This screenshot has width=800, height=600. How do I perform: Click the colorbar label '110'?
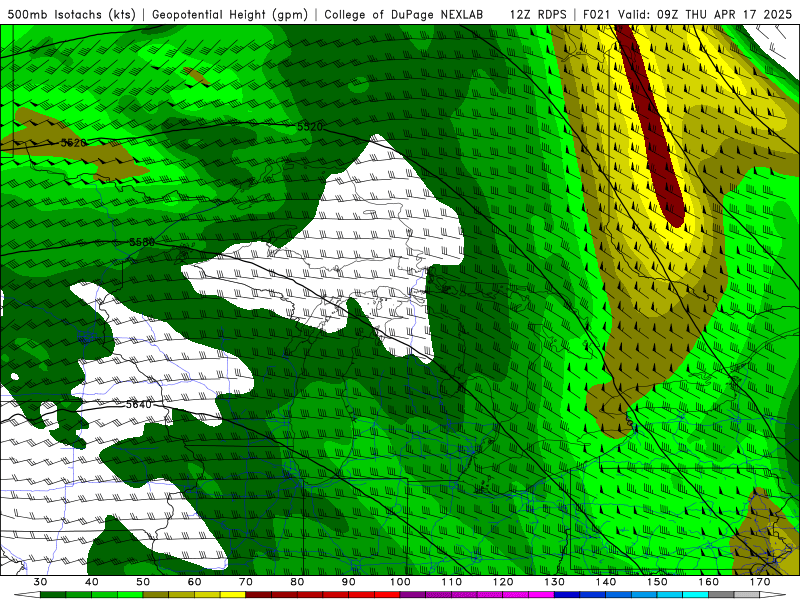(452, 582)
